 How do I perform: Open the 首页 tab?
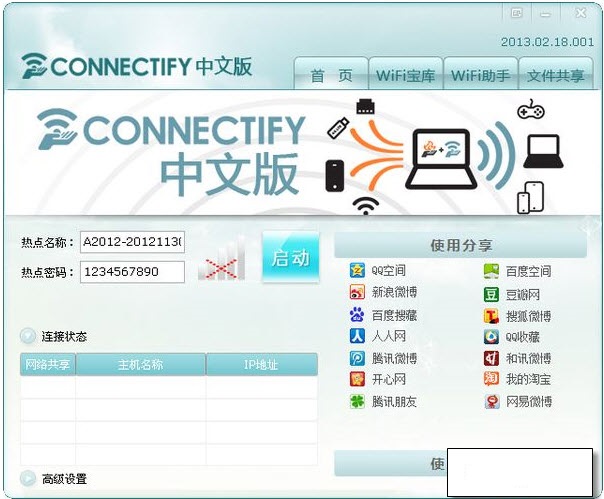331,74
